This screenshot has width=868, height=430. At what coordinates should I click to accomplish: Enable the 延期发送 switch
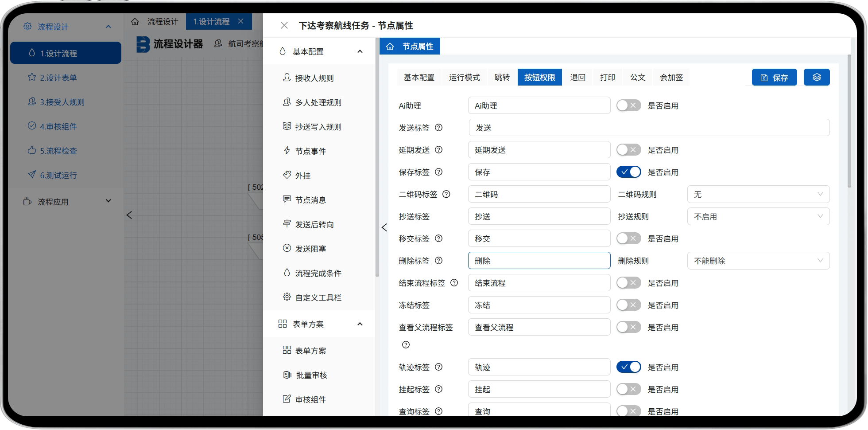click(x=628, y=150)
